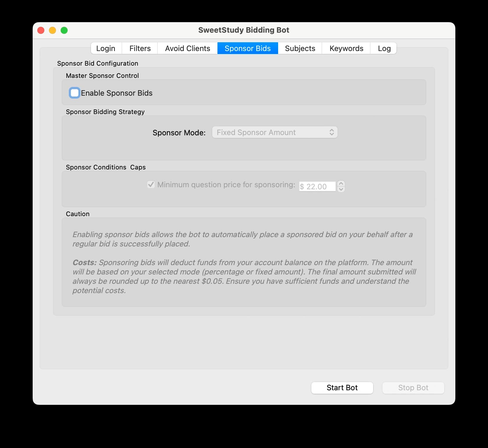Image resolution: width=488 pixels, height=448 pixels.
Task: Open the Log tab
Action: [x=384, y=48]
